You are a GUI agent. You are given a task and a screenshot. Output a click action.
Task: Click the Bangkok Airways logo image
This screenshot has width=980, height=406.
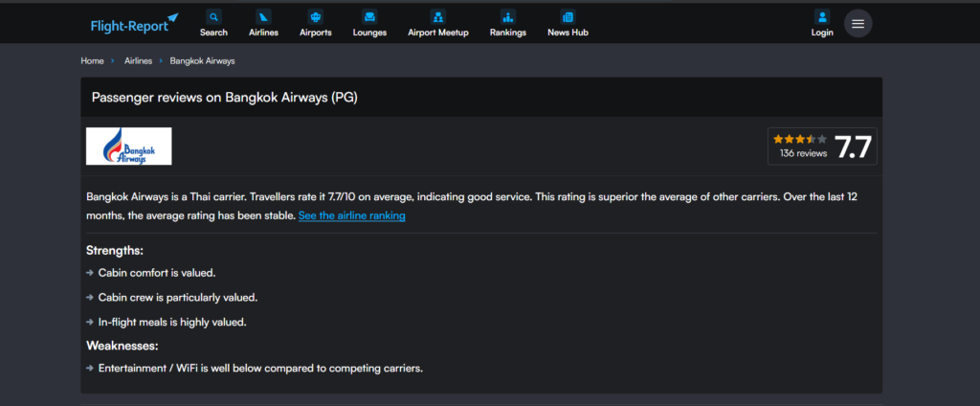(129, 147)
